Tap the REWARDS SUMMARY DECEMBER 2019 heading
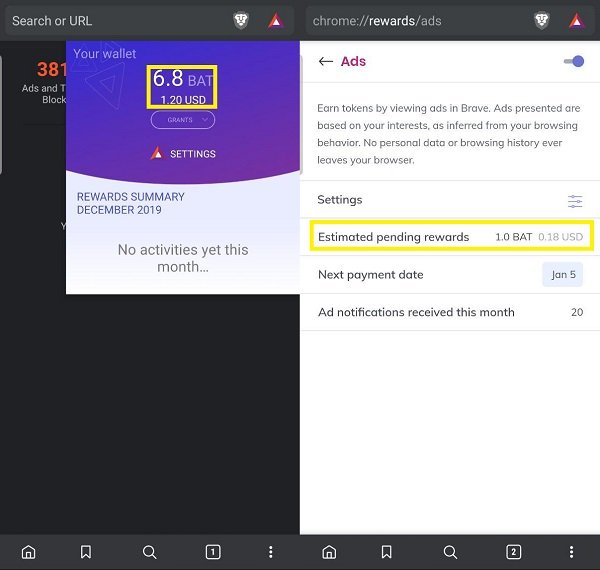600x570 pixels. click(130, 203)
